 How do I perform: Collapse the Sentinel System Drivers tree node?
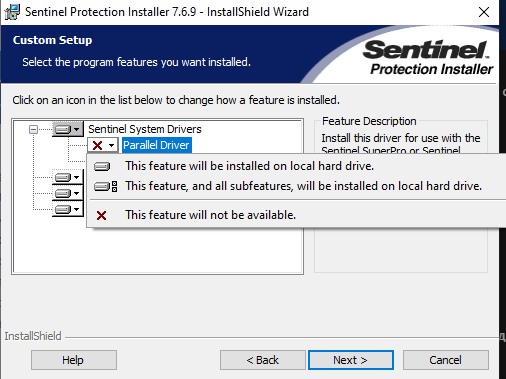pyautogui.click(x=33, y=129)
